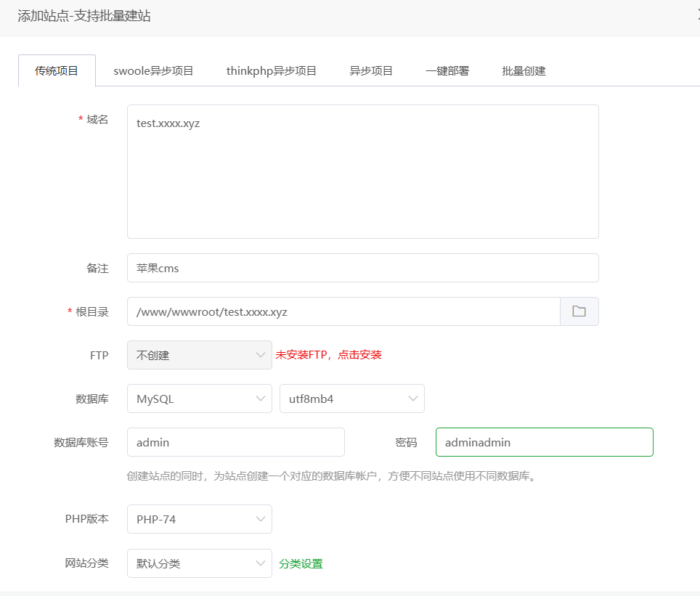Switch to the swoole异步项目 tab
Image resolution: width=700 pixels, height=596 pixels.
point(153,71)
